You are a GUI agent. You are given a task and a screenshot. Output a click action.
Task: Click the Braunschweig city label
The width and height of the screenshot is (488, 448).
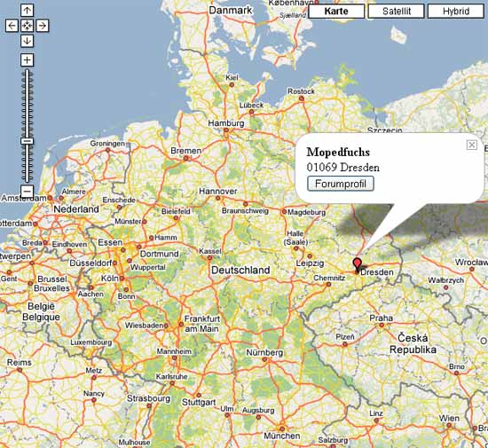tap(245, 211)
